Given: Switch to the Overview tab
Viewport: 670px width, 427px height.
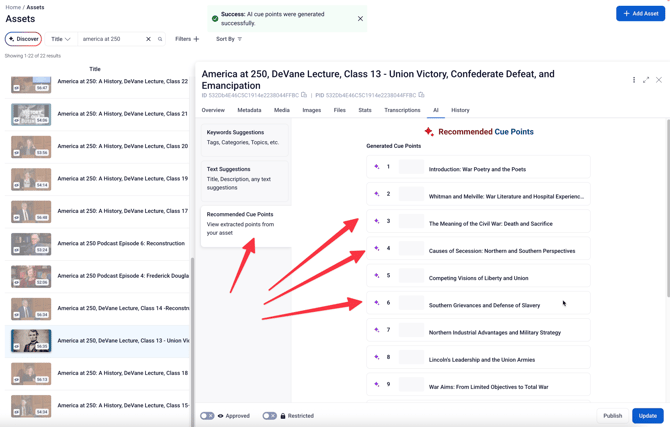Looking at the screenshot, I should [213, 110].
